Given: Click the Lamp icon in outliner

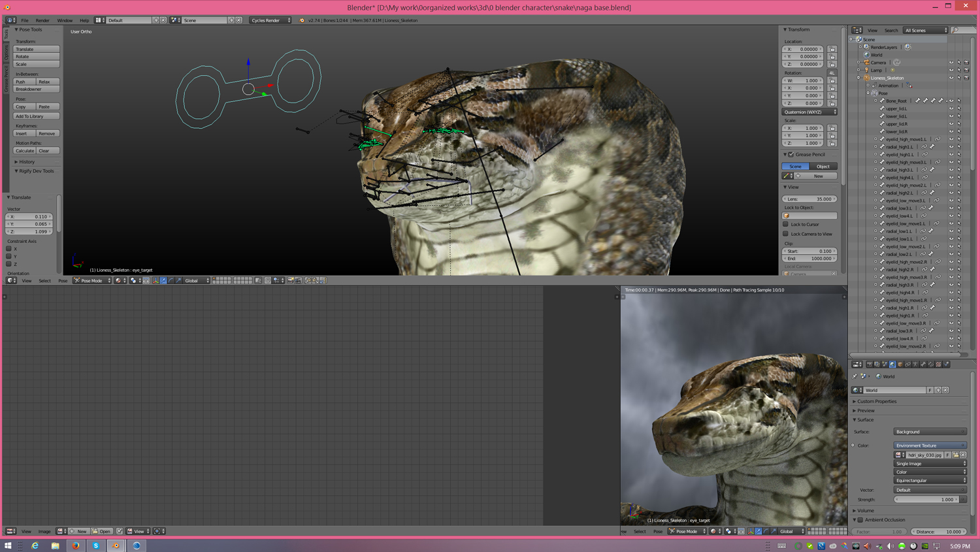Looking at the screenshot, I should [867, 70].
